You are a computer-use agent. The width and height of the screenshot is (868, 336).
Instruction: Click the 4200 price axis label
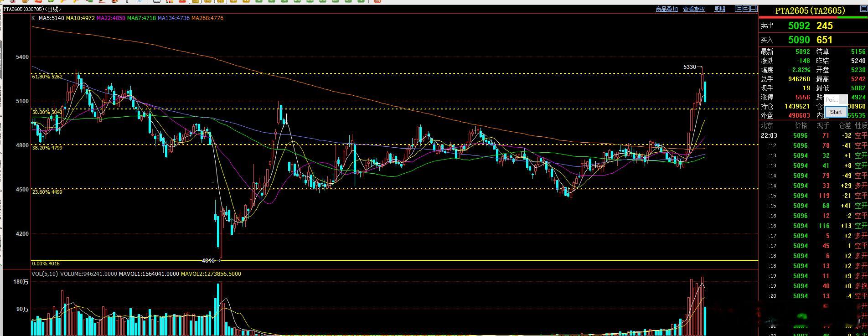pos(22,234)
